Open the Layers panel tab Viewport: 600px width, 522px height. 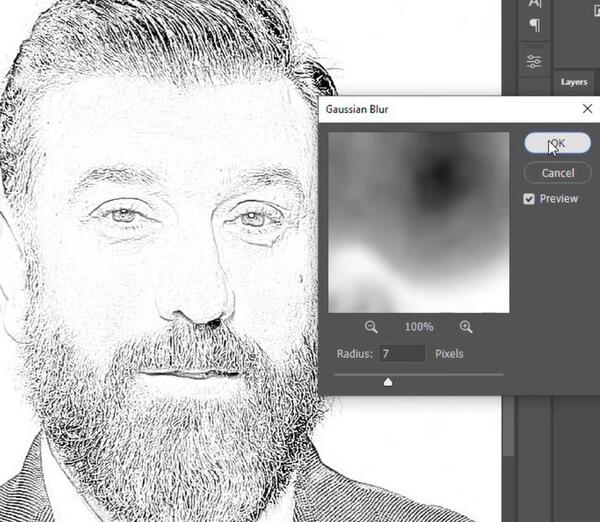tap(574, 82)
